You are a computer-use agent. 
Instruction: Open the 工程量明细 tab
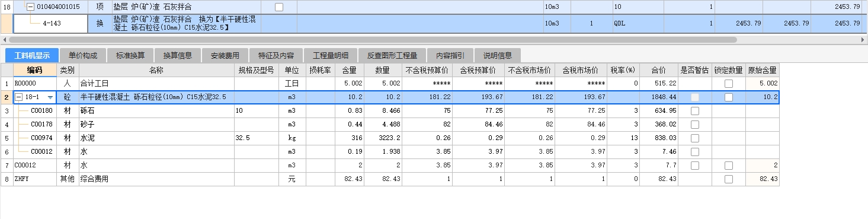(x=331, y=56)
